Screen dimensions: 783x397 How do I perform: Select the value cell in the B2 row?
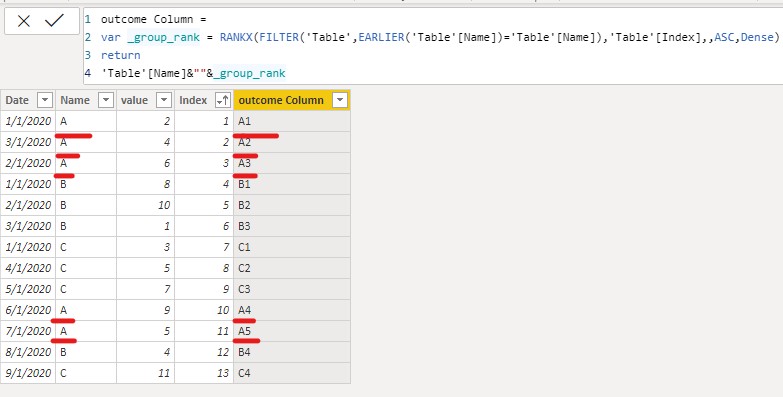pos(145,205)
